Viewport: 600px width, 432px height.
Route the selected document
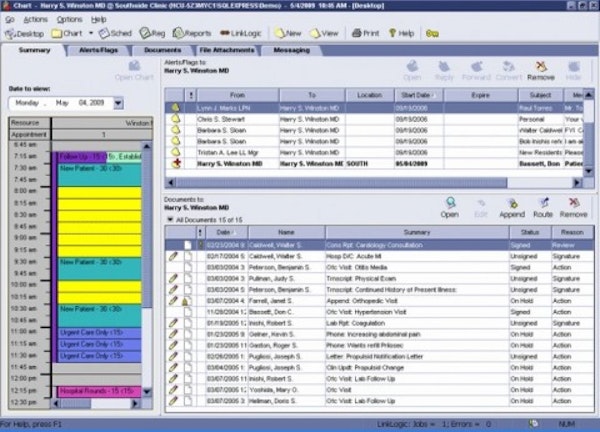click(542, 209)
